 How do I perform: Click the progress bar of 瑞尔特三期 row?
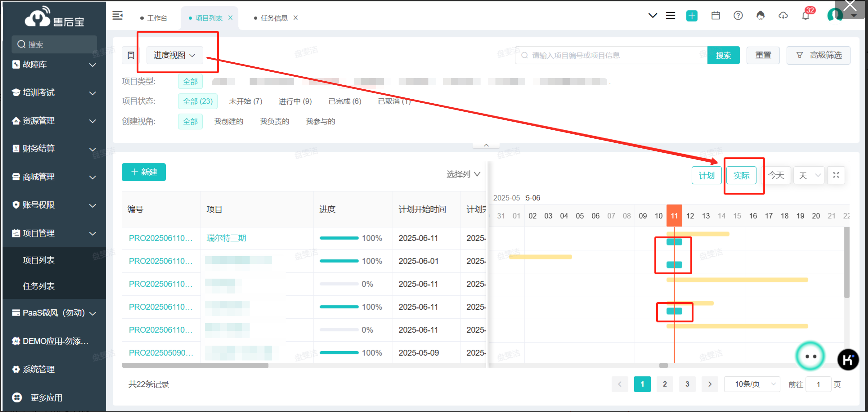coord(339,238)
